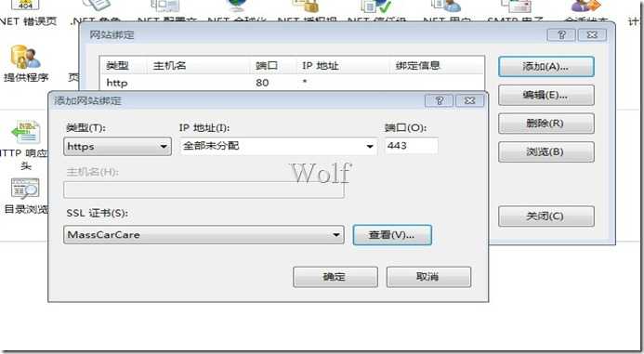Open help in 网站绑定 dialog title bar

tap(561, 35)
